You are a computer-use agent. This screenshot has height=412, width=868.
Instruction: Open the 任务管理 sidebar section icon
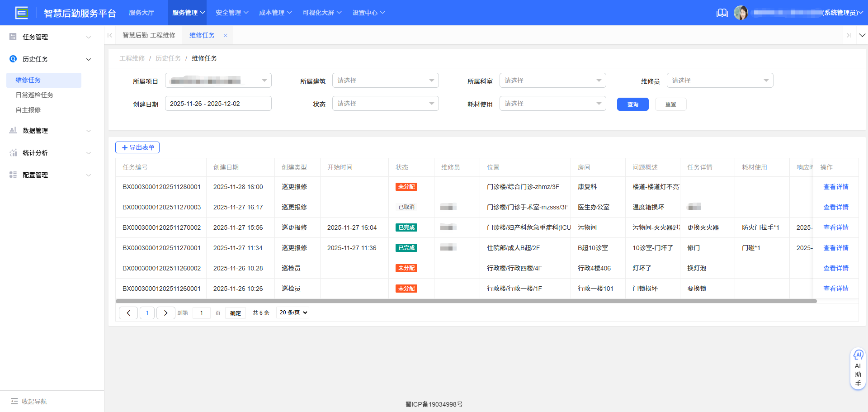click(x=13, y=37)
